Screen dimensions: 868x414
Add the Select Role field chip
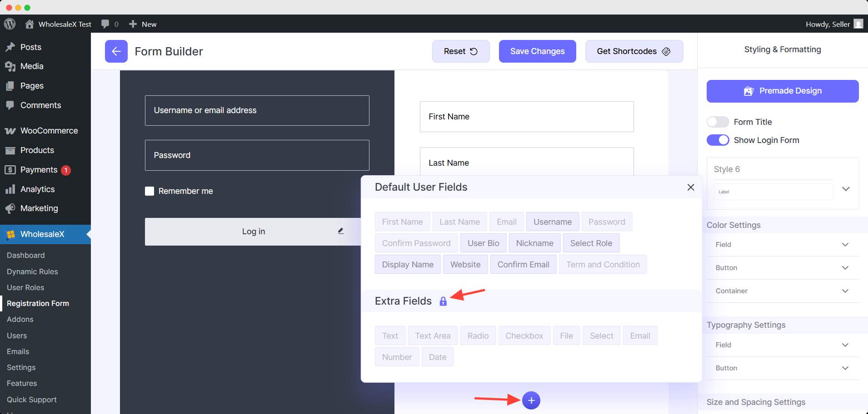591,243
